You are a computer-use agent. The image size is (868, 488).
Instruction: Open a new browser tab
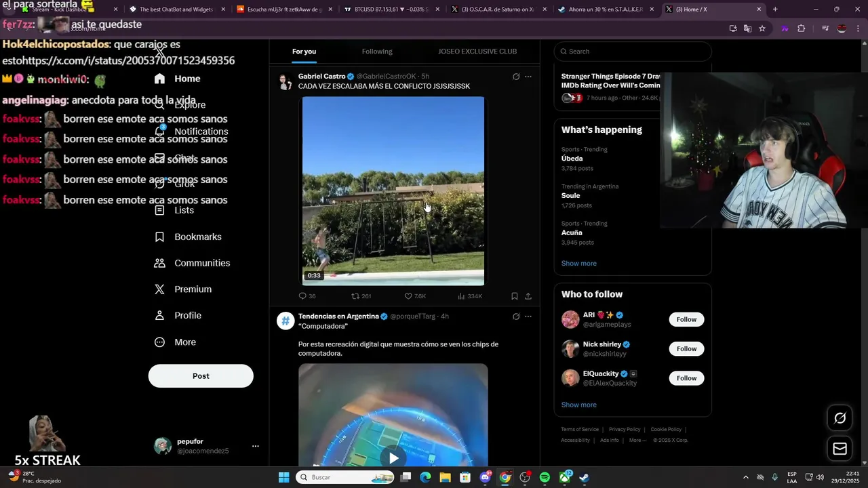[x=775, y=9]
